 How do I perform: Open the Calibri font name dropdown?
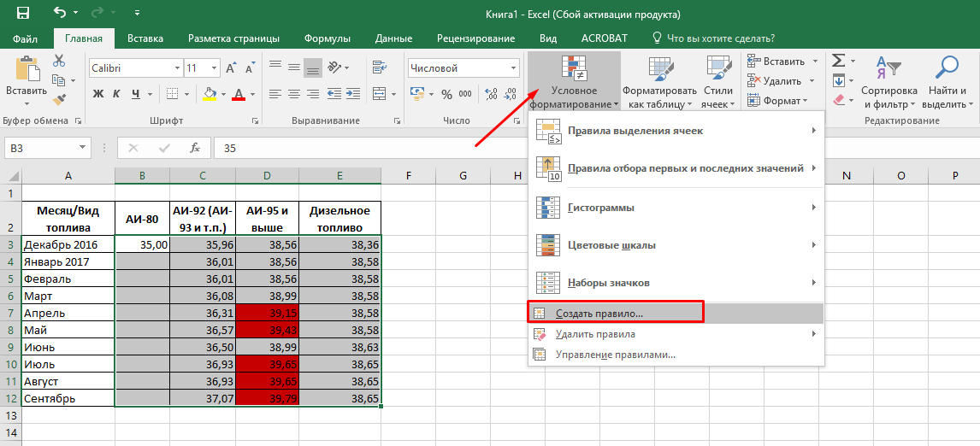click(x=177, y=68)
